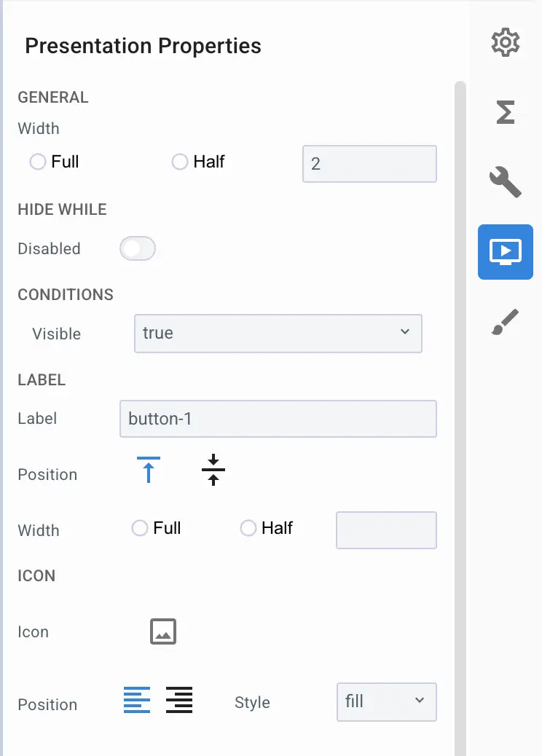This screenshot has width=542, height=756.
Task: Select Half width for the label
Action: tap(248, 527)
